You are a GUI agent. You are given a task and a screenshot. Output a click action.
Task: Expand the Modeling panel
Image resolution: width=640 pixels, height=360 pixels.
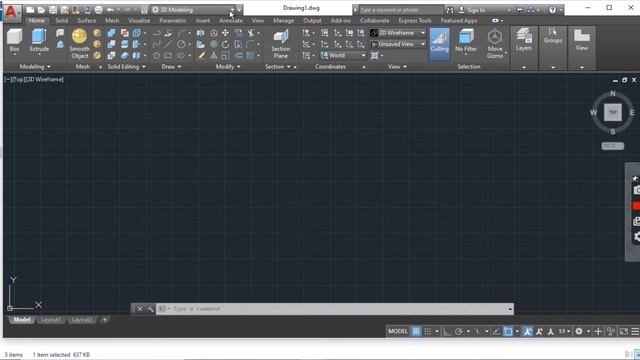tap(35, 67)
